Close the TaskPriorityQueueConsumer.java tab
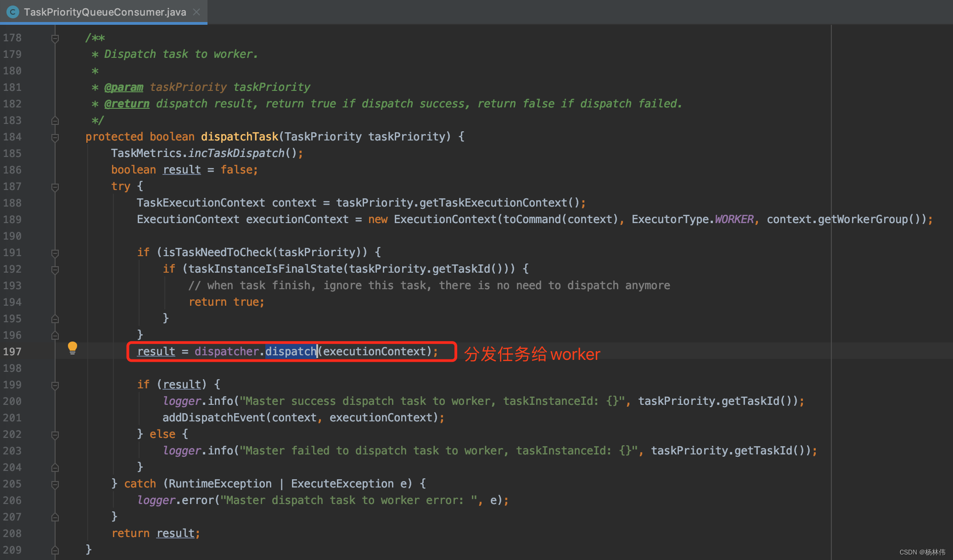The height and width of the screenshot is (560, 953). point(197,12)
